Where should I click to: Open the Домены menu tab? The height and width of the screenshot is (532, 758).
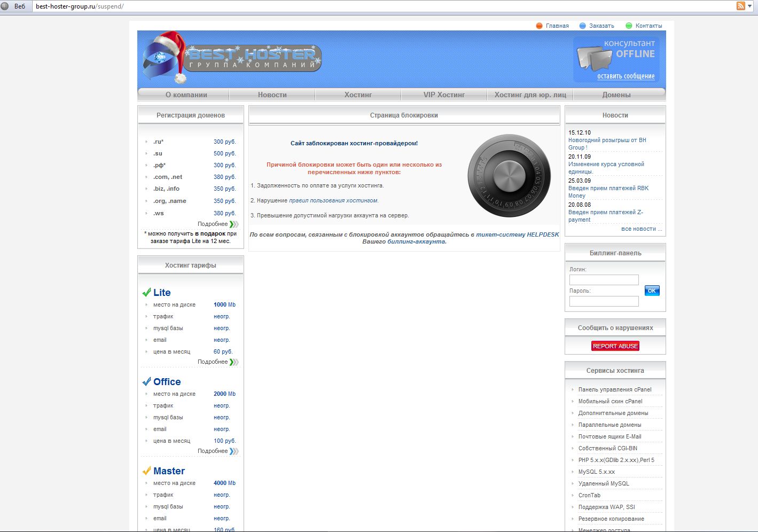click(x=616, y=95)
